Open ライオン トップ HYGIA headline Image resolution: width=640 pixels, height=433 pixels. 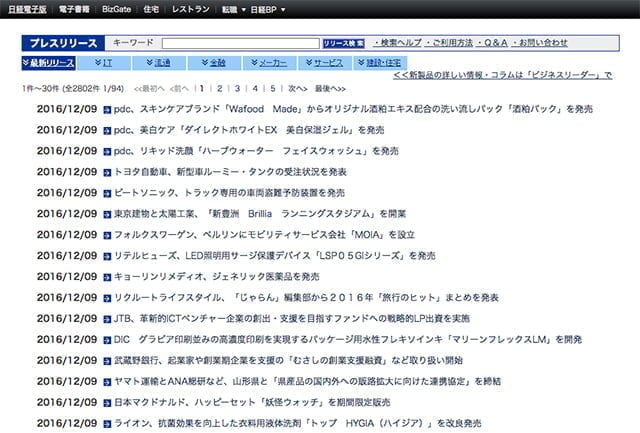[298, 424]
